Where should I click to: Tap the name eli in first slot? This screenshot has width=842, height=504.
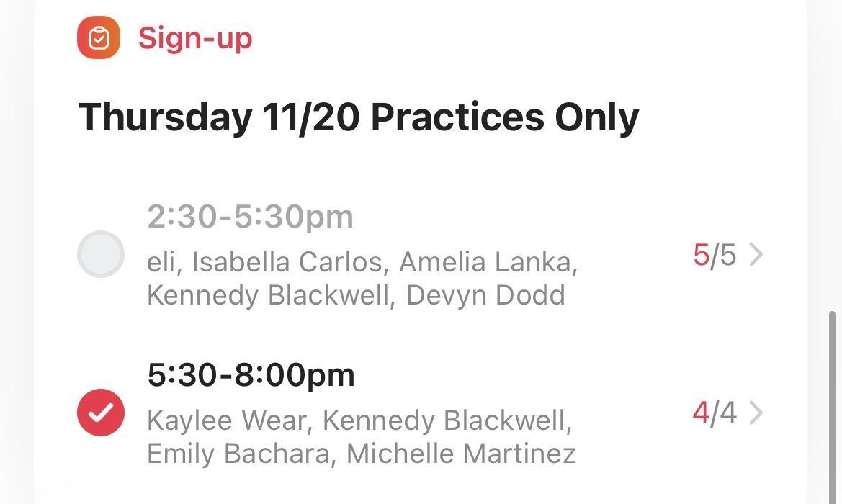click(161, 262)
